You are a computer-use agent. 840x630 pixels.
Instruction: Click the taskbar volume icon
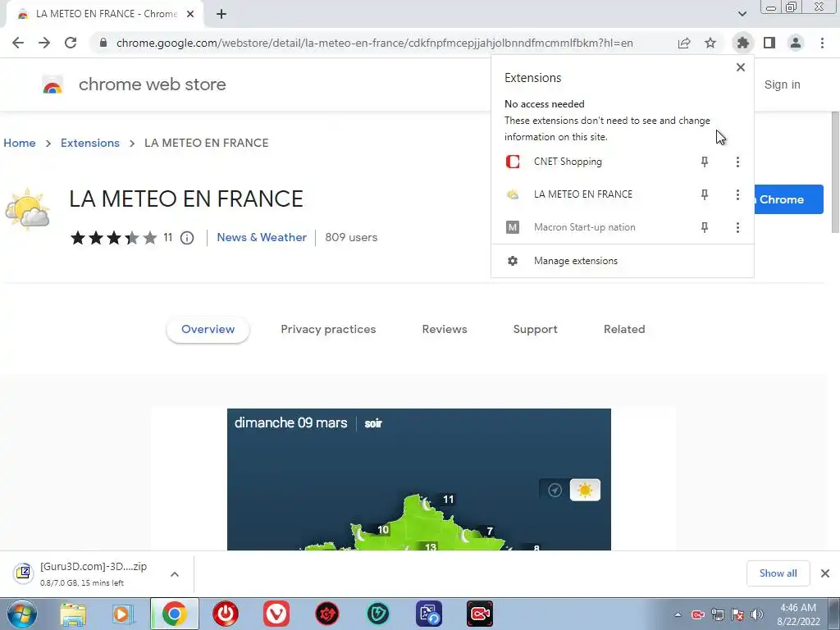pos(757,614)
